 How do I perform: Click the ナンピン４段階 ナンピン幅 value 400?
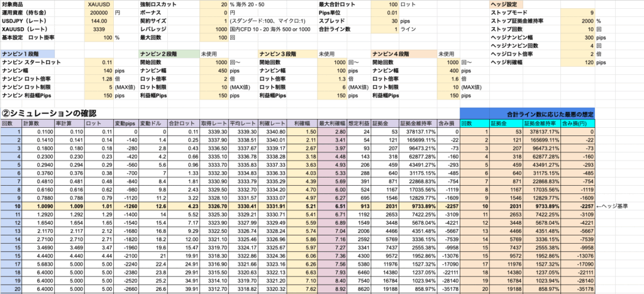tap(448, 71)
